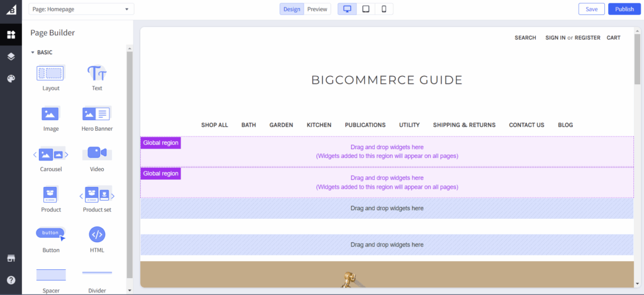Open the widgets panel sidebar icon
Image resolution: width=644 pixels, height=295 pixels.
point(11,35)
